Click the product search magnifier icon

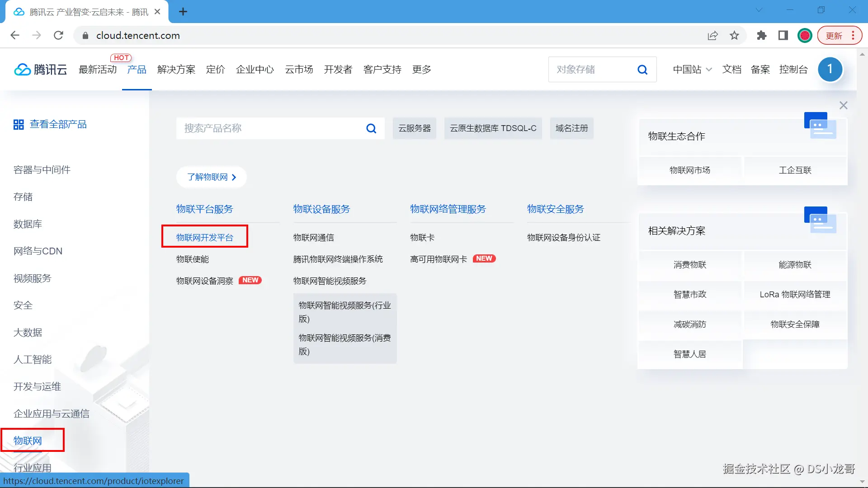(x=371, y=129)
